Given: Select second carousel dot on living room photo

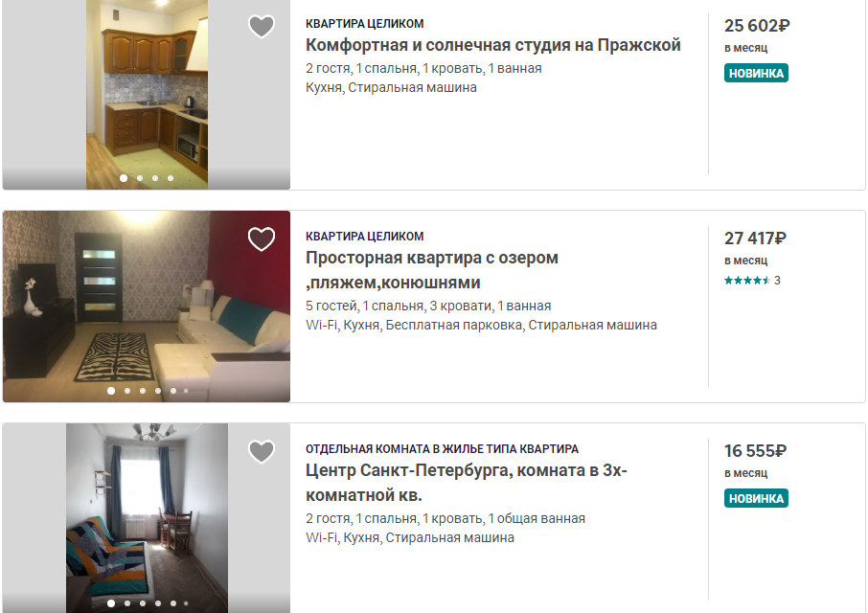Looking at the screenshot, I should (x=127, y=391).
